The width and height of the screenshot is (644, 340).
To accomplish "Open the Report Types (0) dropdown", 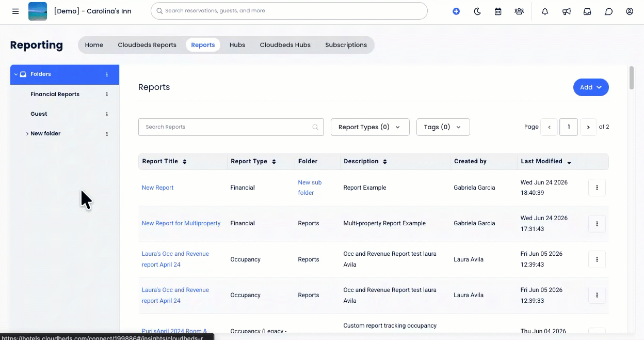I will [x=370, y=127].
